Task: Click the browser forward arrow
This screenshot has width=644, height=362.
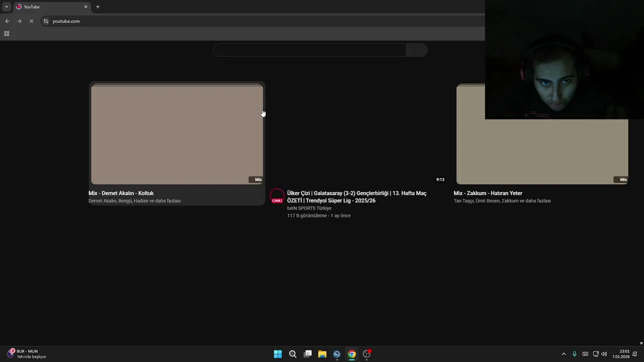Action: coord(19,21)
